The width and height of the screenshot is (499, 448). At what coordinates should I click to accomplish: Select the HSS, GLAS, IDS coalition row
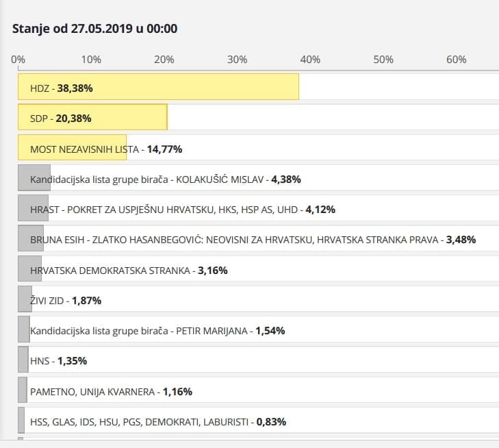tap(157, 422)
